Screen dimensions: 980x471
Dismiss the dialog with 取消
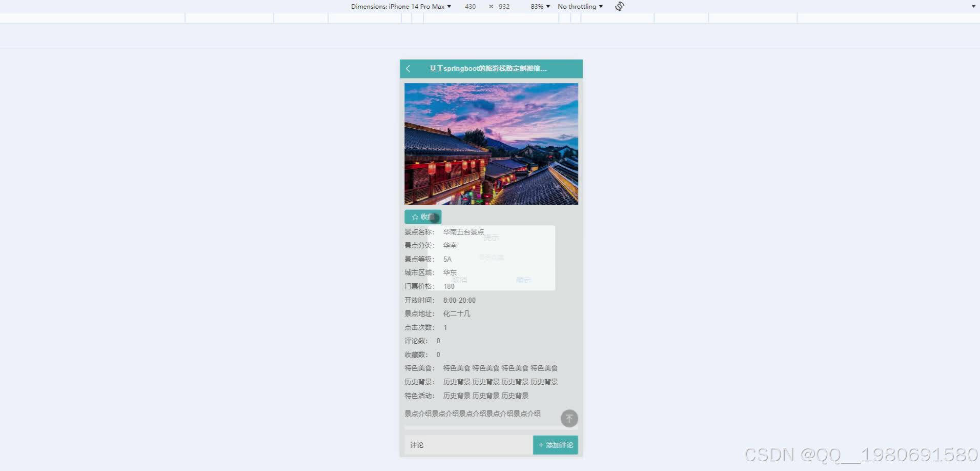(x=460, y=280)
